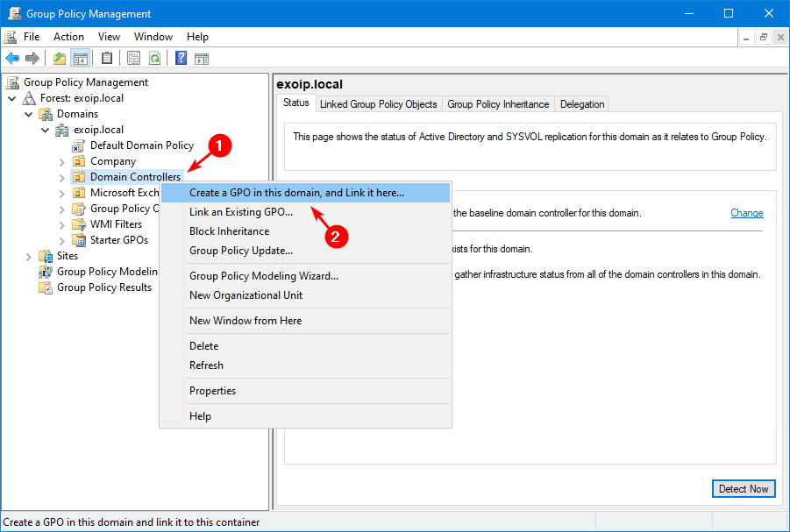Expand the WMI Filters node
The image size is (790, 532).
pyautogui.click(x=62, y=224)
